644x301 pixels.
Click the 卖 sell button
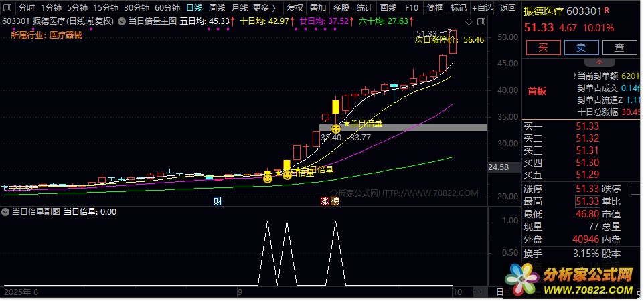[x=581, y=47]
